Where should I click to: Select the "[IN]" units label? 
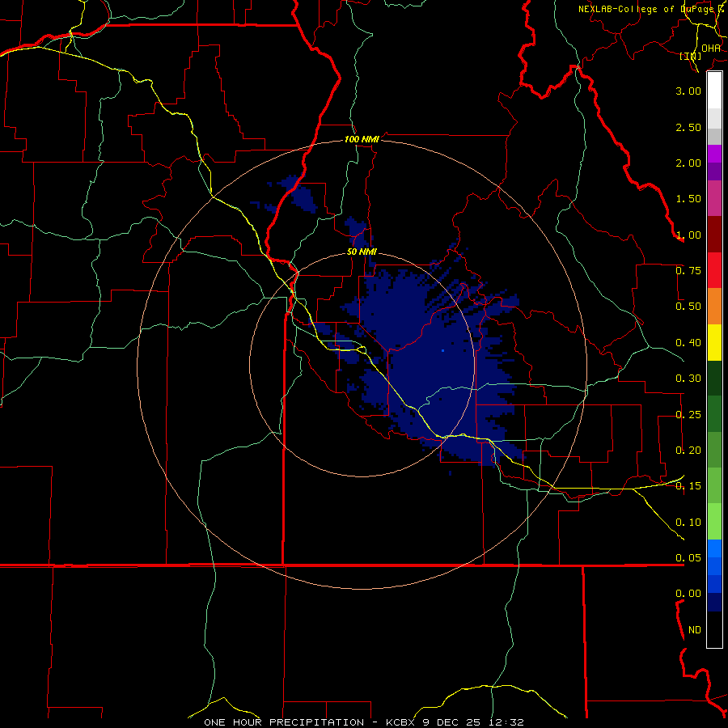(691, 56)
